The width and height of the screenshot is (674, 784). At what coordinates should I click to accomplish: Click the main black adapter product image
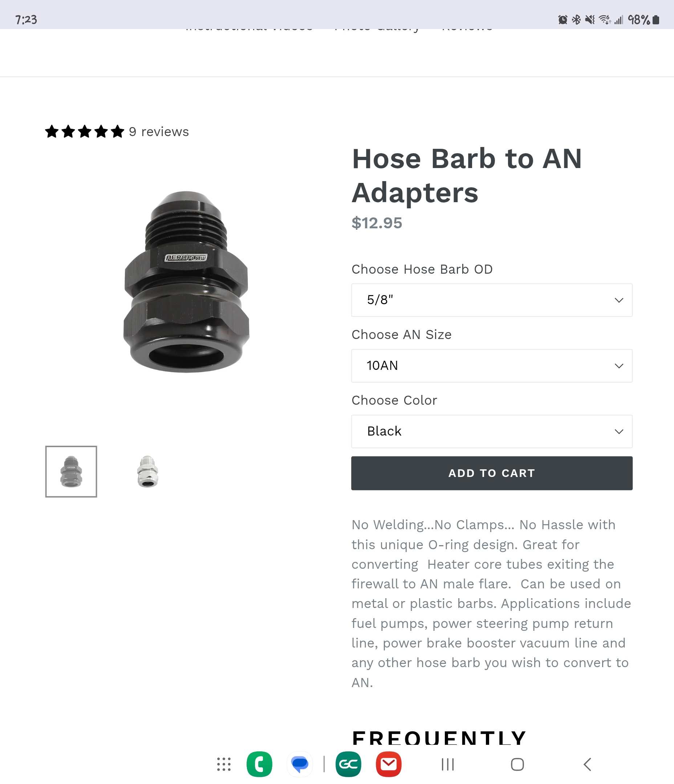tap(186, 282)
